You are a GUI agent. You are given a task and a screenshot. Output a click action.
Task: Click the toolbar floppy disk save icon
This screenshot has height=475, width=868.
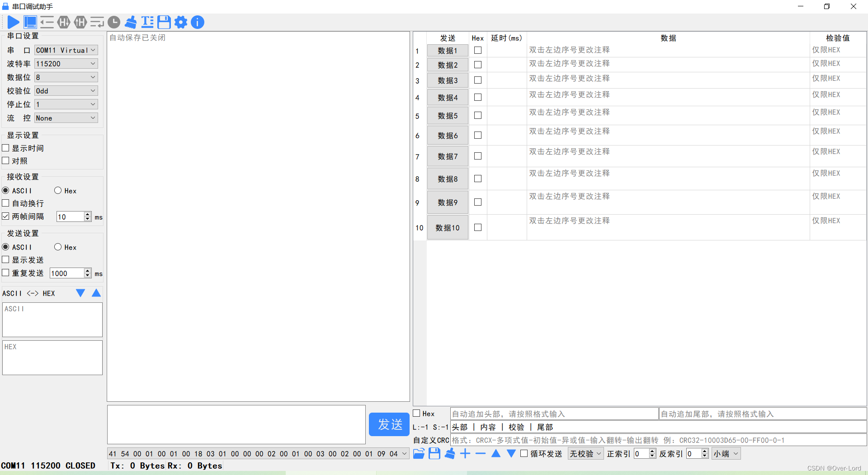(x=164, y=22)
